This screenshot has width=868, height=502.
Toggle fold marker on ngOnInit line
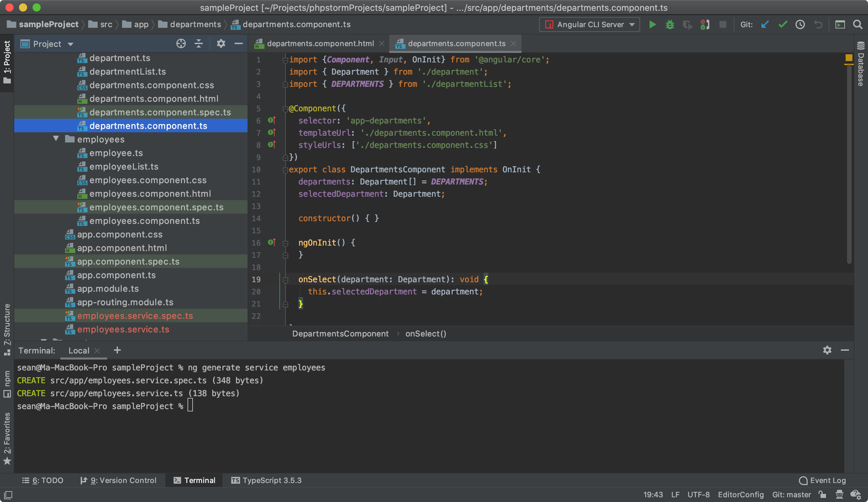coord(285,243)
